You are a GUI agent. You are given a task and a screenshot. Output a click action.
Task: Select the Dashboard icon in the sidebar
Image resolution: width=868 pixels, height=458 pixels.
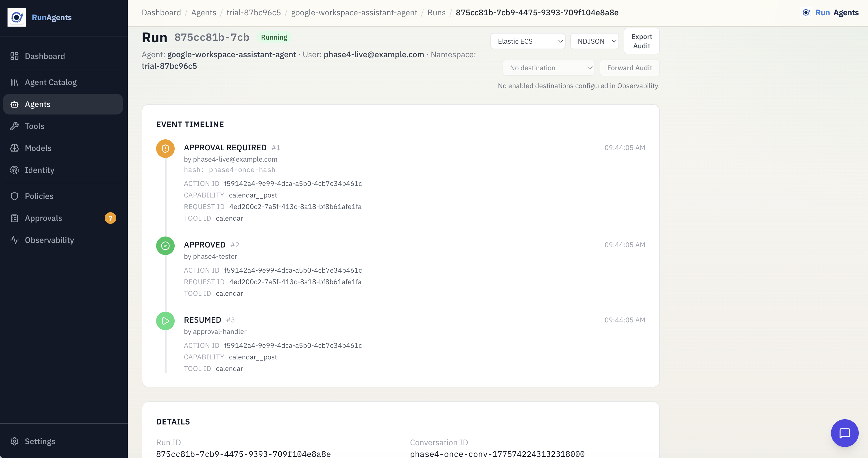(14, 56)
